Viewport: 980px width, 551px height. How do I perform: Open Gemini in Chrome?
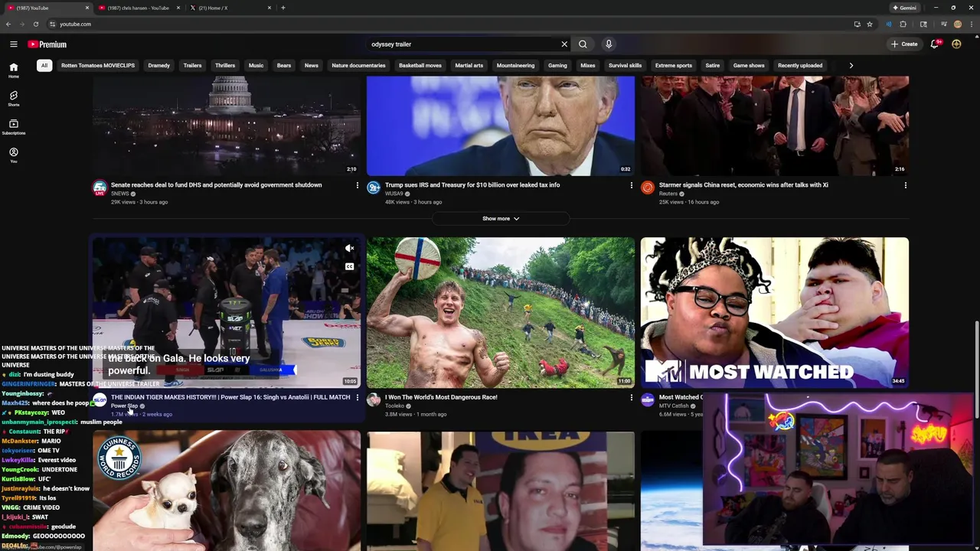(x=904, y=8)
